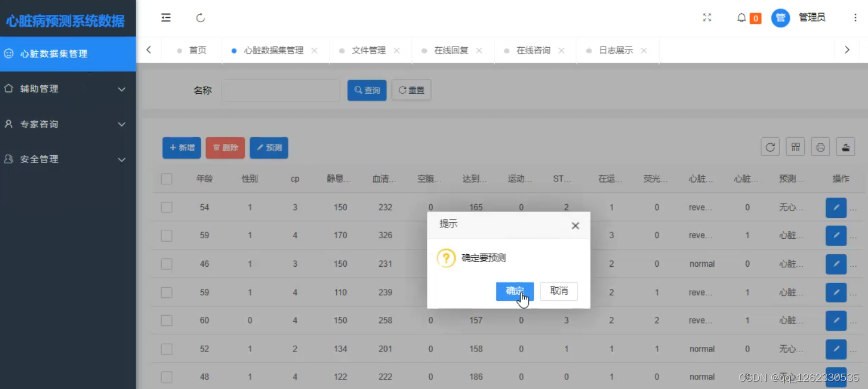Tick the checkbox for age 54 row
The height and width of the screenshot is (389, 868).
coord(167,208)
